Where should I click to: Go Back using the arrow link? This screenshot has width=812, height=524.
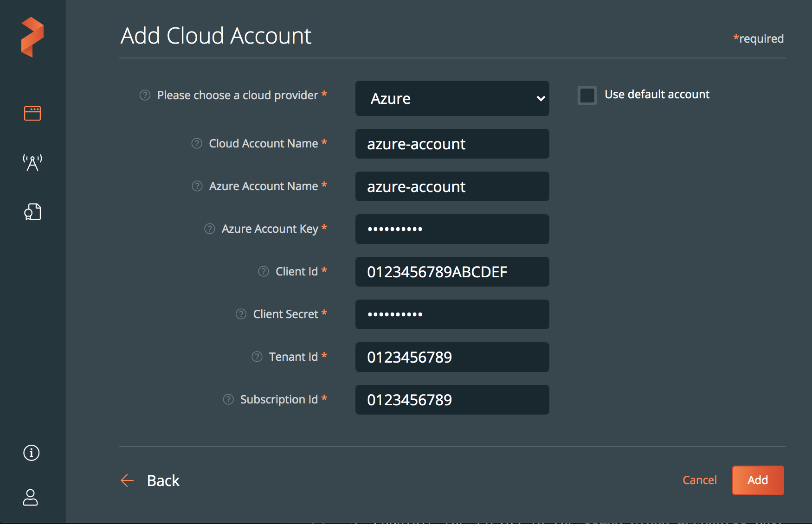click(150, 481)
